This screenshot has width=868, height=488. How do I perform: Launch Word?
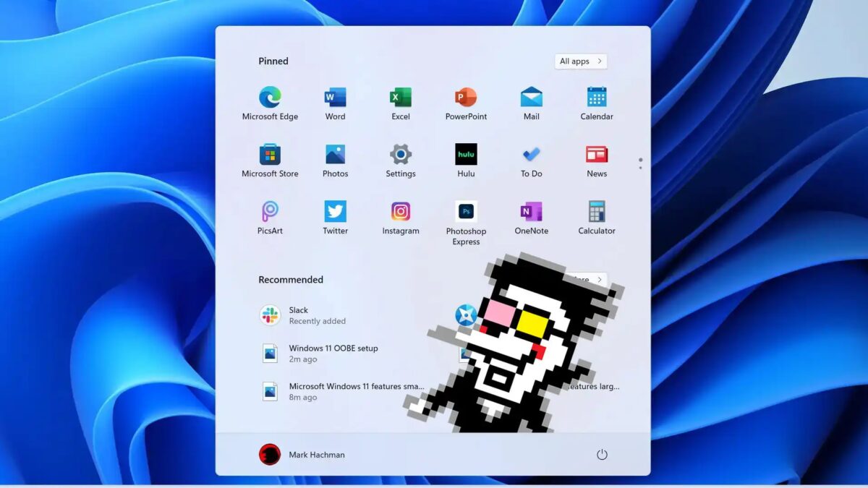[334, 98]
